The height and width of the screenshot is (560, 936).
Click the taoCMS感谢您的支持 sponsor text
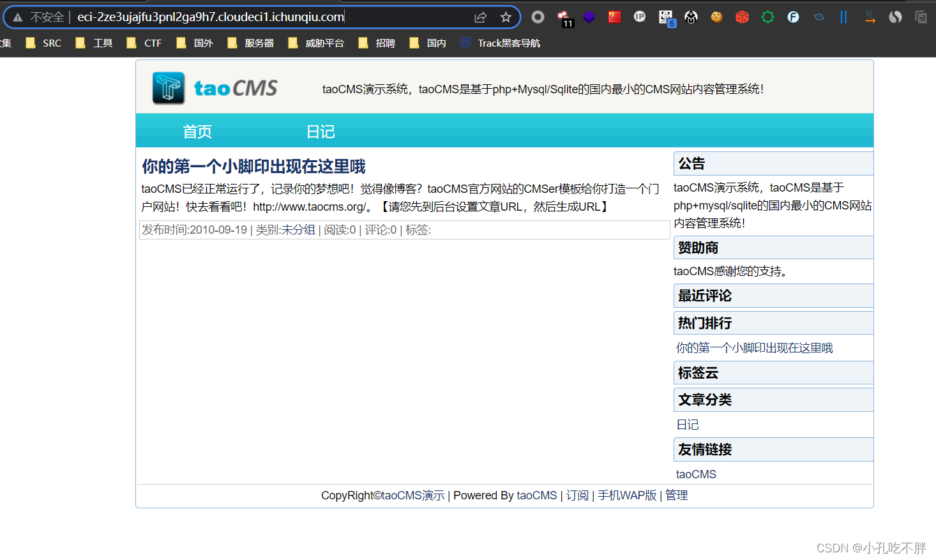point(730,271)
